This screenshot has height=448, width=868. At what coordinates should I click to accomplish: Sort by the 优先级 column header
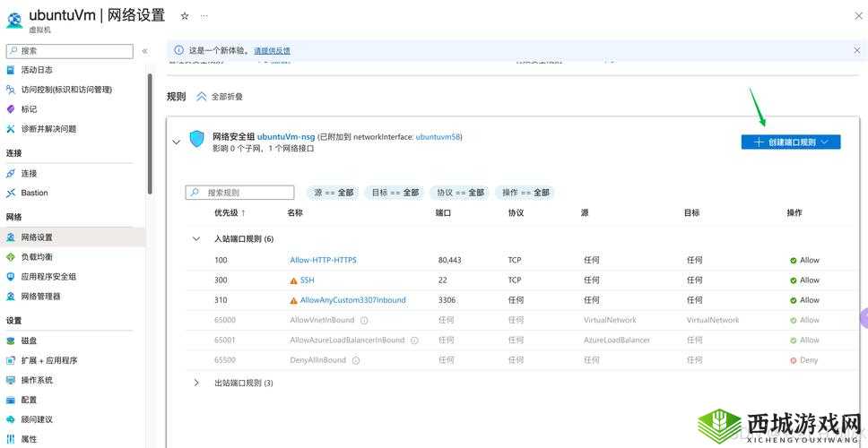pyautogui.click(x=230, y=213)
